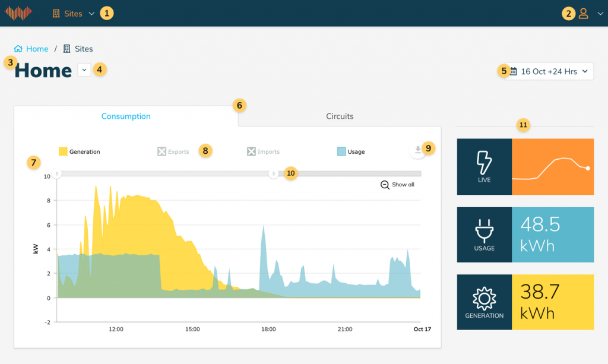
Task: Click the middle handle of zoom slider
Action: pyautogui.click(x=273, y=173)
